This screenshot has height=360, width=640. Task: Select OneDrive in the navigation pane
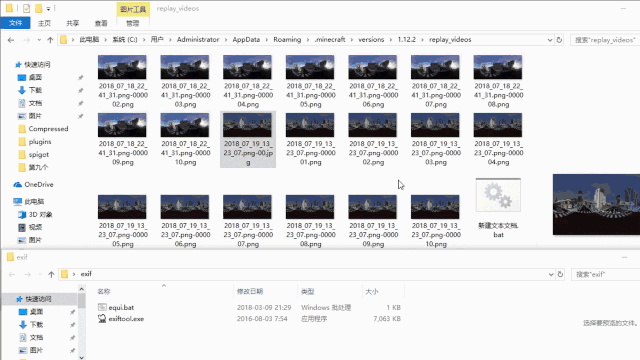(x=38, y=184)
